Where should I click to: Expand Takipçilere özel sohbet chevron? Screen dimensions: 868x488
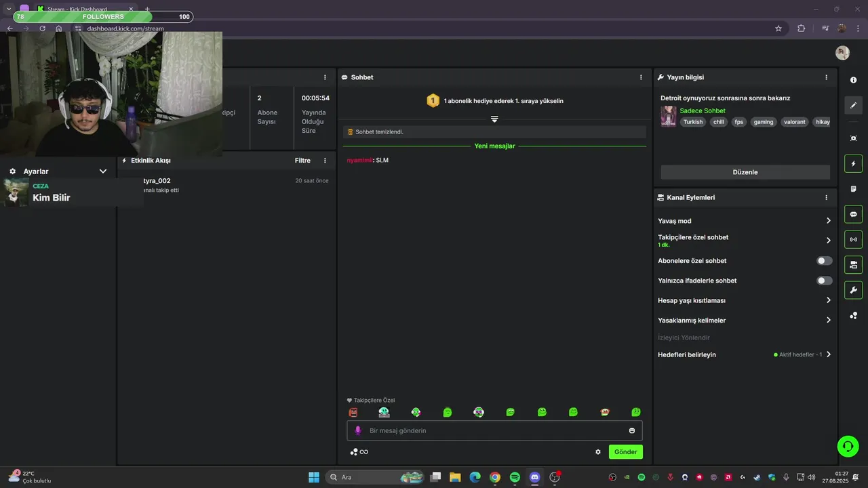pyautogui.click(x=828, y=241)
